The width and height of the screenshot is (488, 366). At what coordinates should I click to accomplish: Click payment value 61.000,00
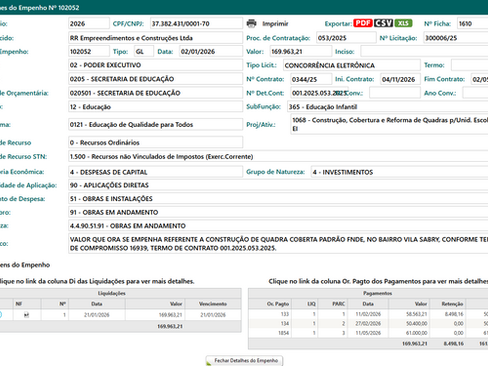[x=416, y=333]
